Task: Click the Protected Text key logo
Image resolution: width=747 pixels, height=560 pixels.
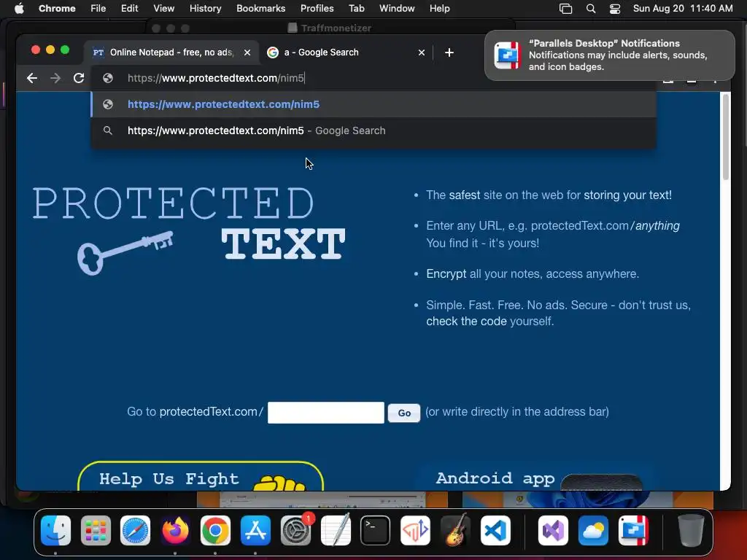Action: pyautogui.click(x=125, y=252)
